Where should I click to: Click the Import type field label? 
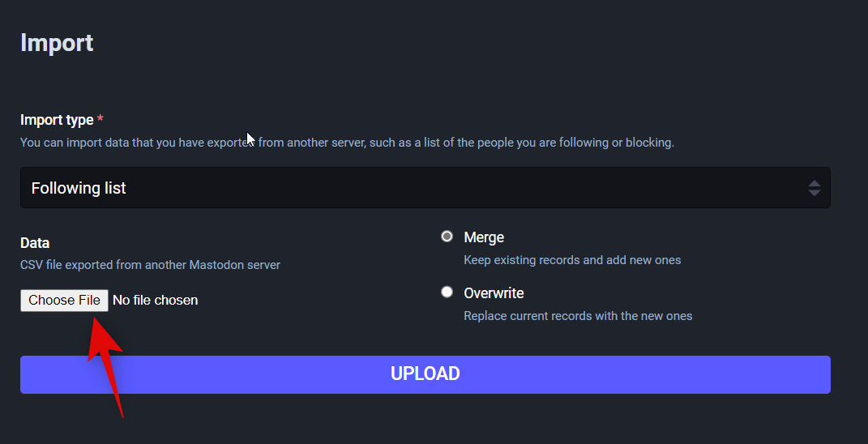pos(57,120)
